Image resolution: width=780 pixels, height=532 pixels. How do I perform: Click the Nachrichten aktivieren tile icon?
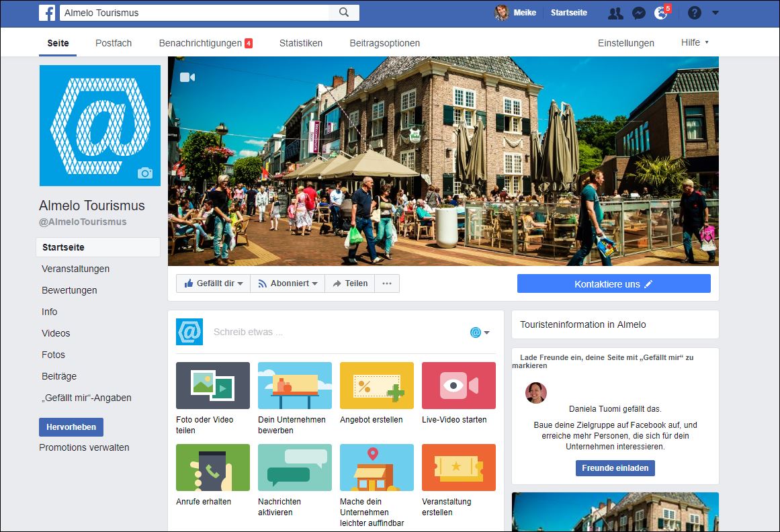(x=295, y=468)
